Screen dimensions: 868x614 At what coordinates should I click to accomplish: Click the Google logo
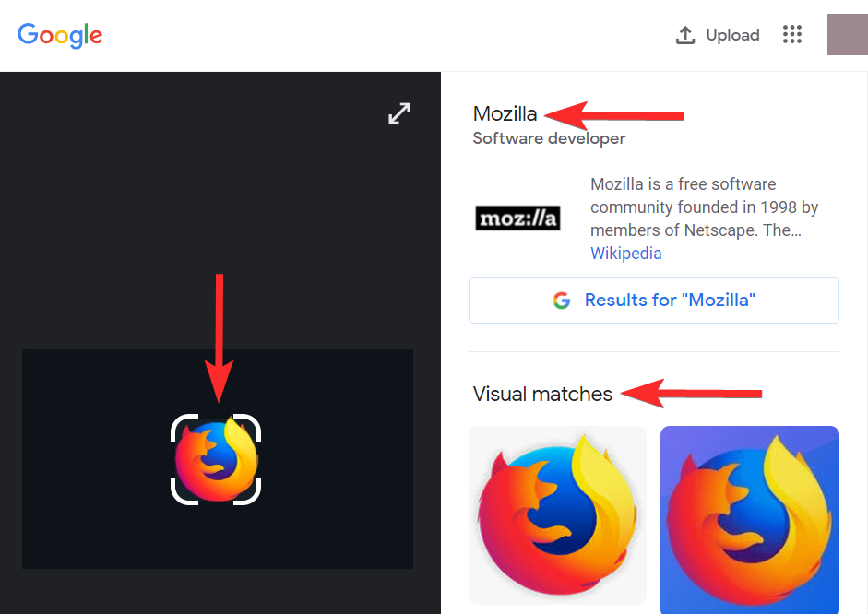click(x=60, y=35)
